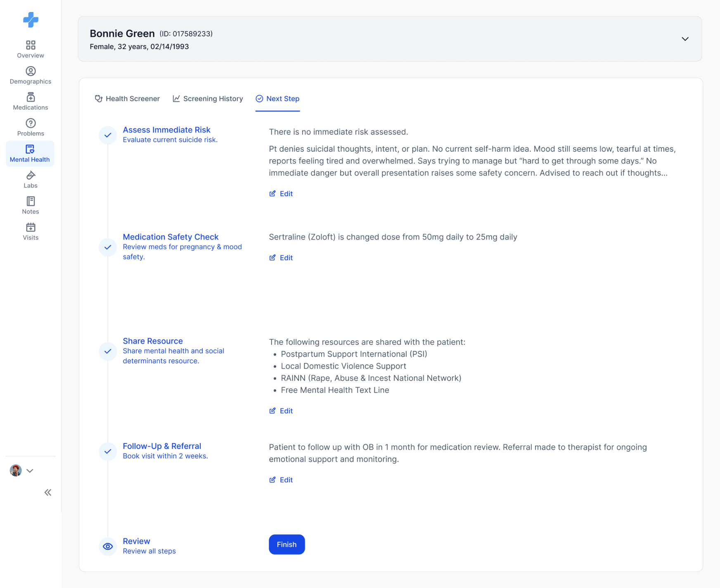Click 'There is no immediate risk assessed.' text
720x588 pixels.
(x=339, y=132)
